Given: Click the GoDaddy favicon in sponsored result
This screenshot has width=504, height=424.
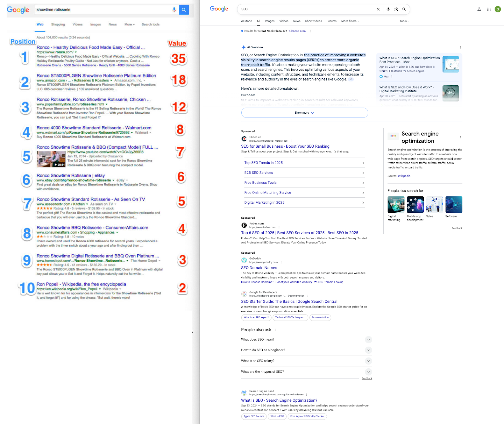Looking at the screenshot, I should (244, 260).
